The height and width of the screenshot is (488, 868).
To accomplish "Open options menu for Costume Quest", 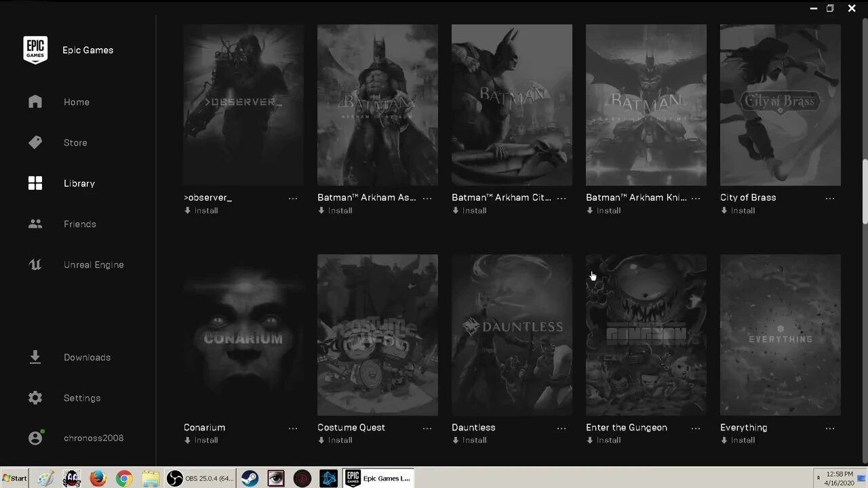I will (427, 428).
